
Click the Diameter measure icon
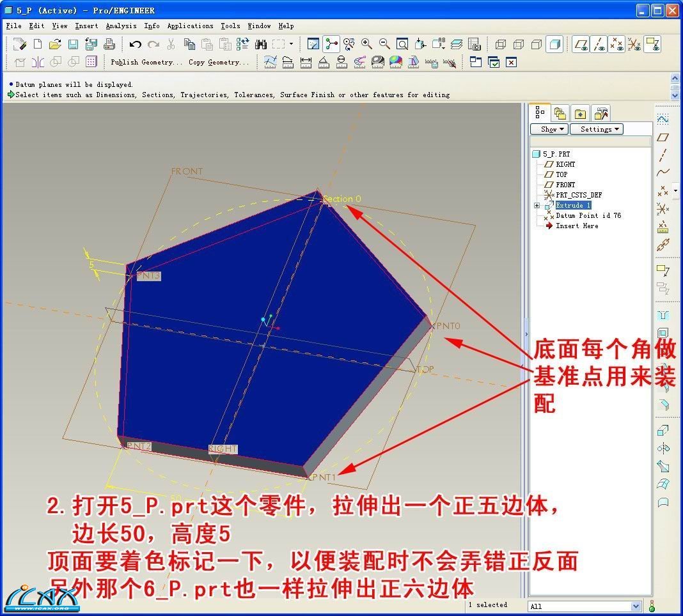(341, 62)
